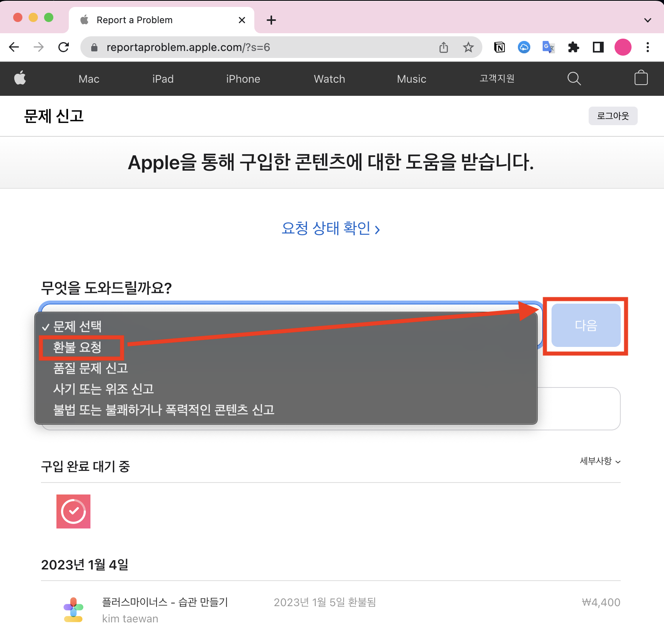Open Chrome's three-dot menu

(648, 47)
